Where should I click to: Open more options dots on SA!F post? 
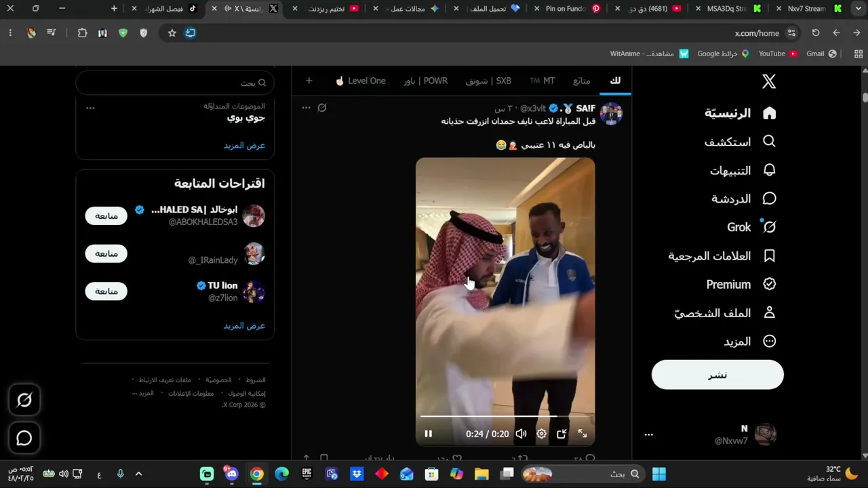[306, 108]
